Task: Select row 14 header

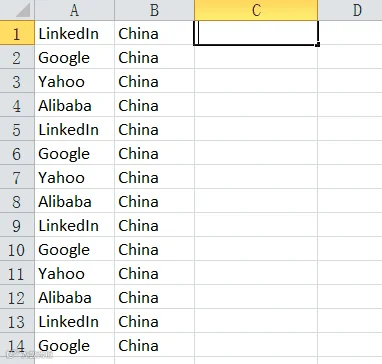Action: click(17, 345)
